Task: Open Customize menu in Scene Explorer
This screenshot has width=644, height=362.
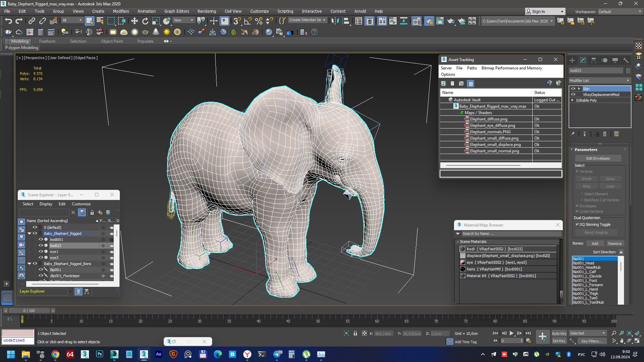Action: (x=81, y=204)
